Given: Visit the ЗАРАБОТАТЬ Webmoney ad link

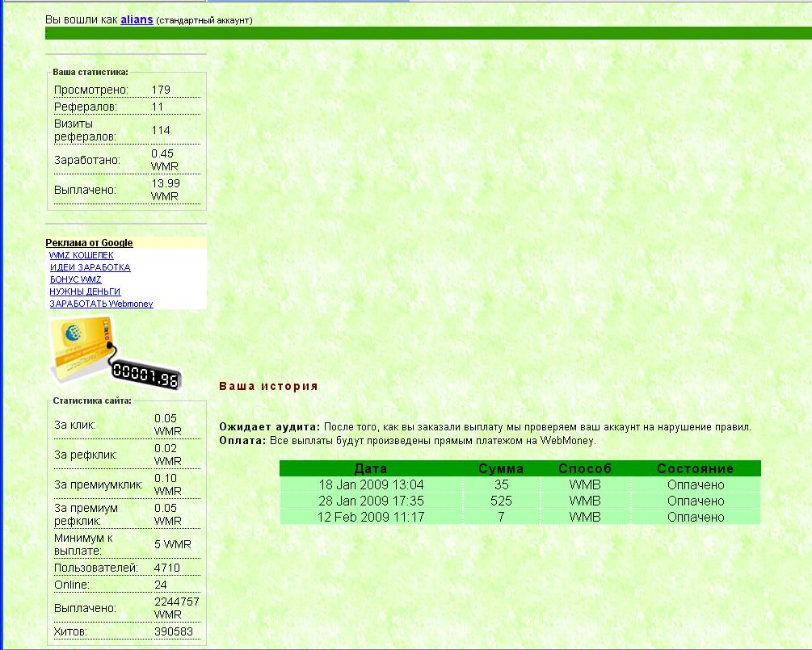Looking at the screenshot, I should tap(101, 304).
